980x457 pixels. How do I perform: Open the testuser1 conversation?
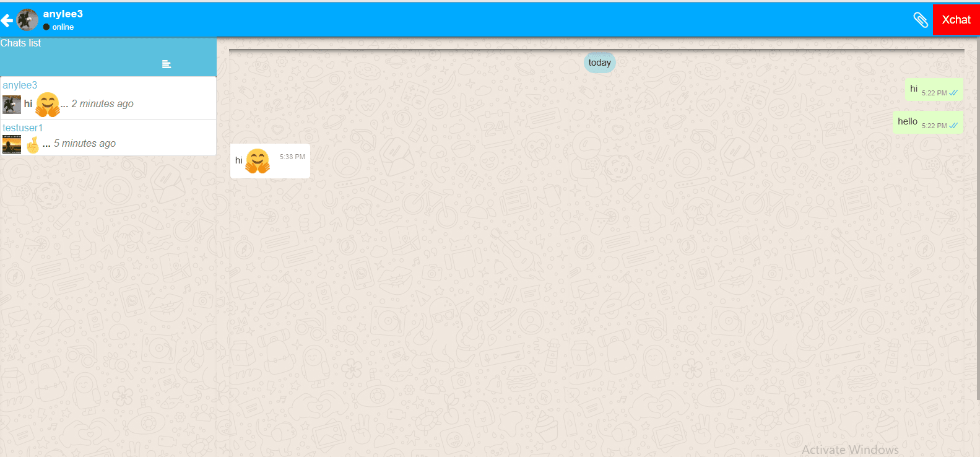click(23, 128)
